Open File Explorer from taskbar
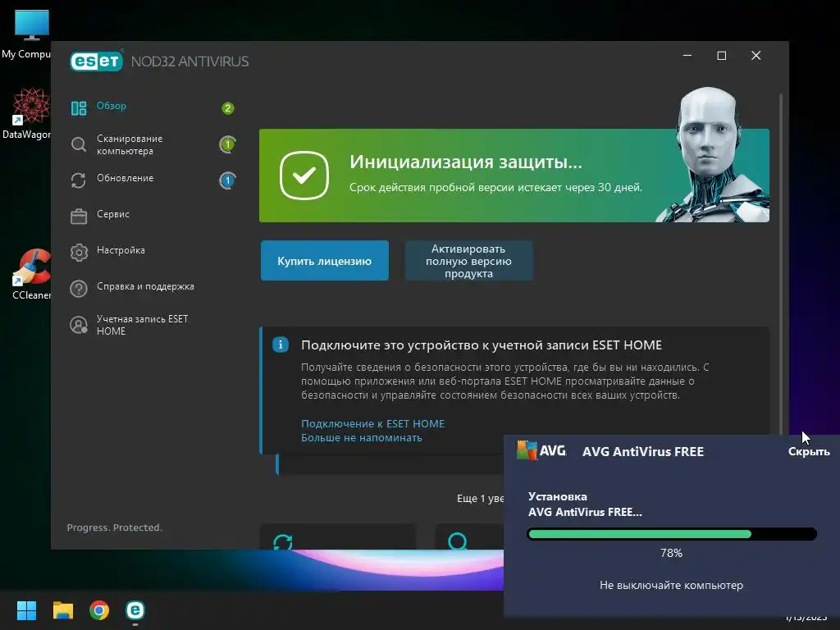Viewport: 840px width, 630px height. click(x=62, y=610)
